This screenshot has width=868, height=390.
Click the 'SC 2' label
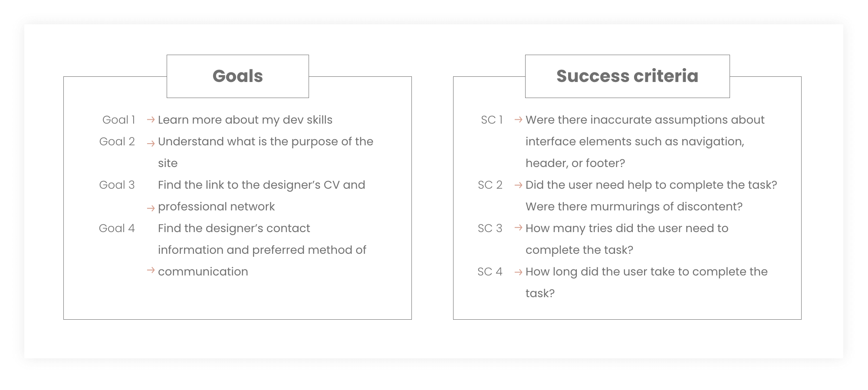490,185
